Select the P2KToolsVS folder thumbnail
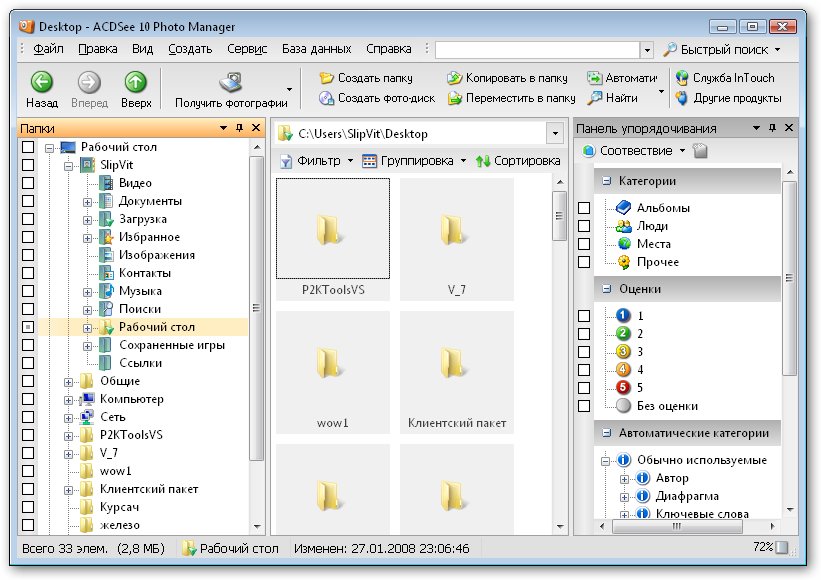Screen dimensions: 821x580 click(332, 239)
